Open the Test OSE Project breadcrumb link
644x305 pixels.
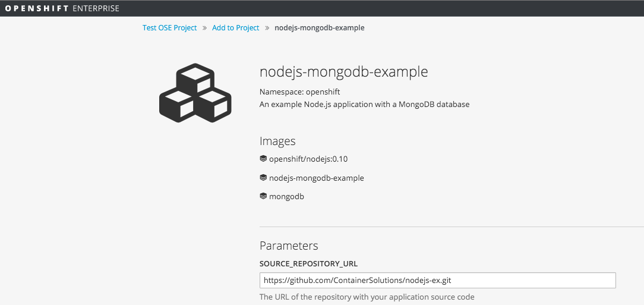tap(169, 28)
